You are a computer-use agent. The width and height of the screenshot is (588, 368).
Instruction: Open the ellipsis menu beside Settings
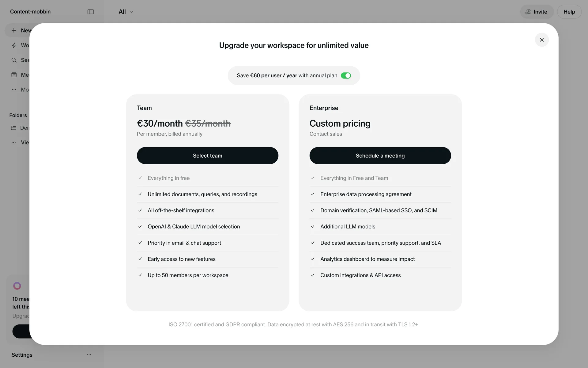click(89, 355)
